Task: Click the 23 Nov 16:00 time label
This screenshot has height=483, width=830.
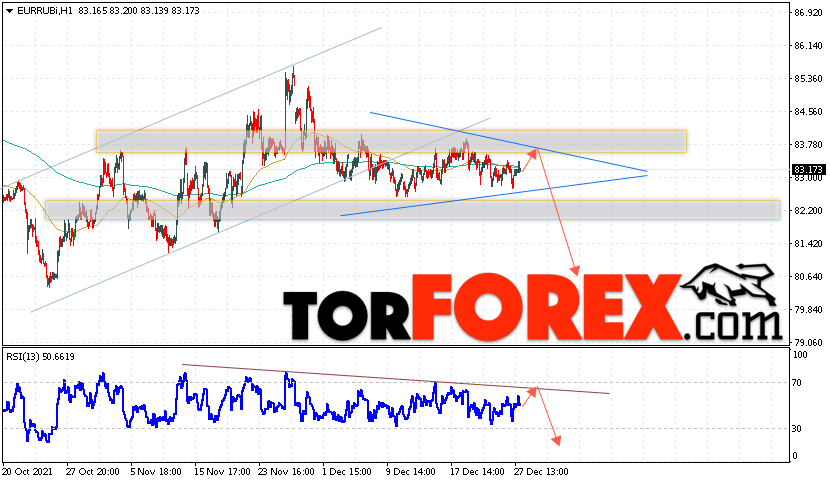Action: click(286, 471)
